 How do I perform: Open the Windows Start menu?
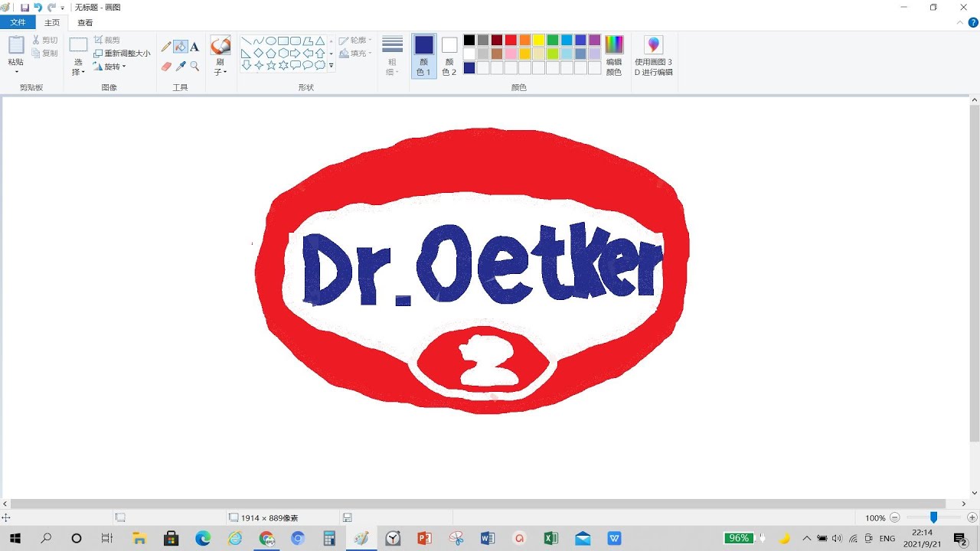point(15,539)
